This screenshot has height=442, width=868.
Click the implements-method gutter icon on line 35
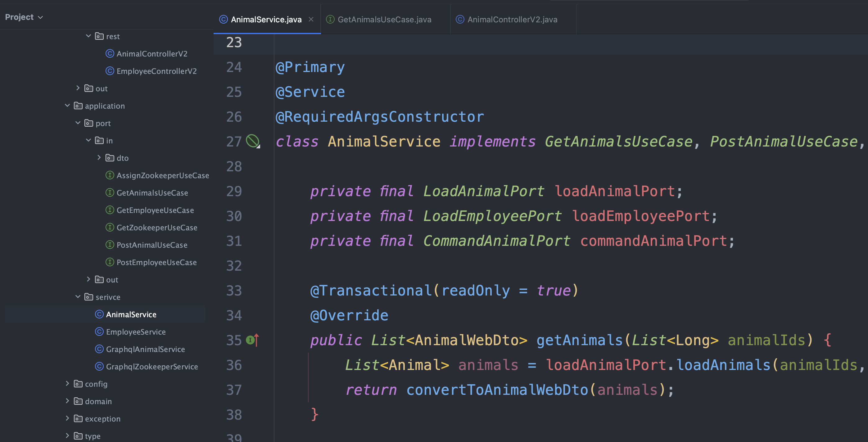(252, 340)
